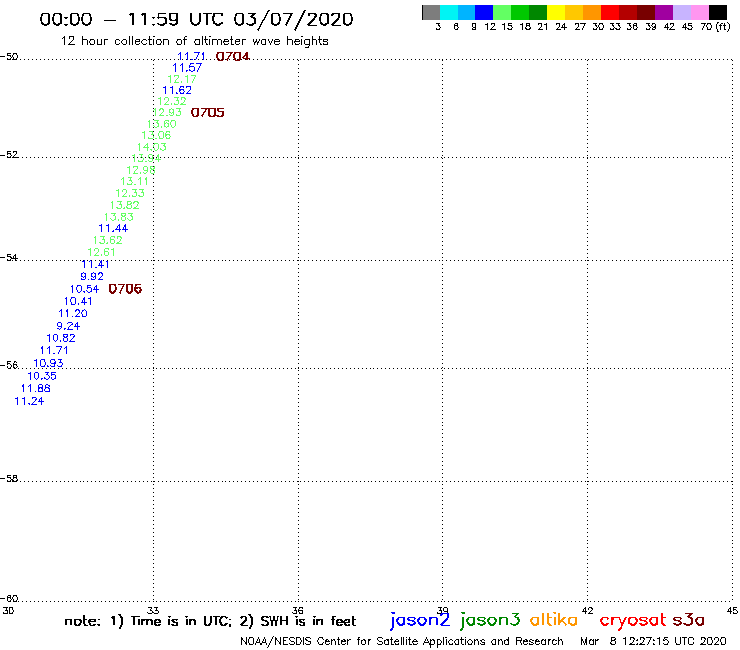Screen dimensions: 740x650
Task: Click the subtitle '12 hour collection of altimeter wave heights'
Action: click(x=194, y=41)
